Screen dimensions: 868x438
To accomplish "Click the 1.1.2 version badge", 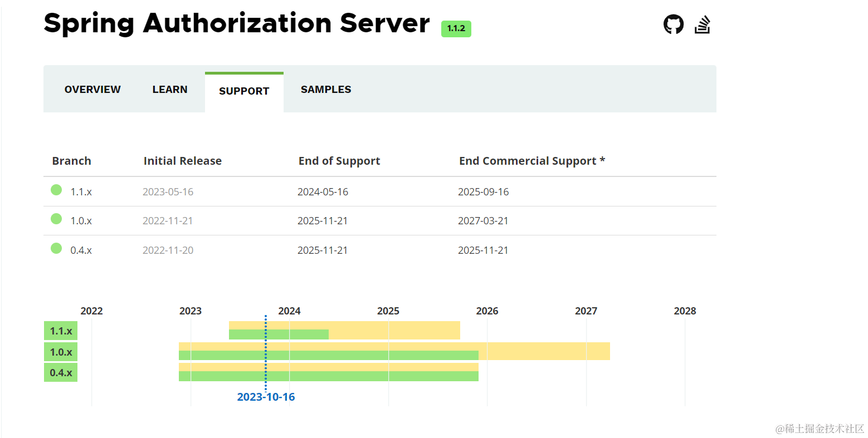I will (x=456, y=29).
